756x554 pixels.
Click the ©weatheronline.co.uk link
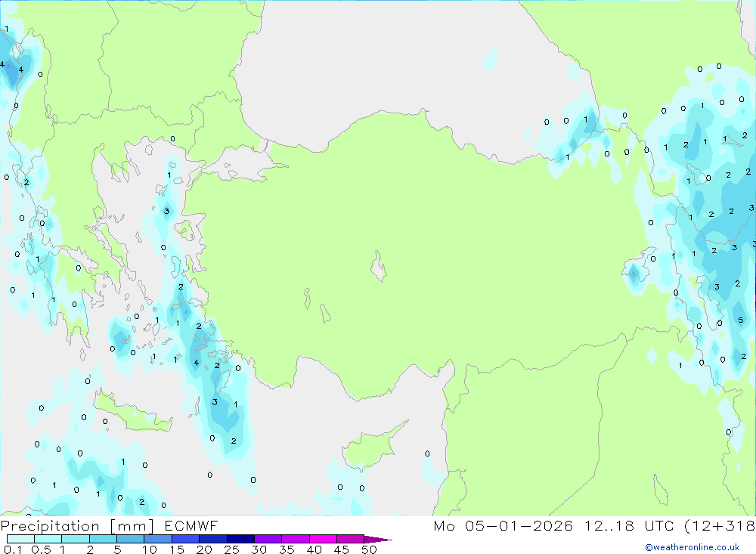tap(692, 547)
